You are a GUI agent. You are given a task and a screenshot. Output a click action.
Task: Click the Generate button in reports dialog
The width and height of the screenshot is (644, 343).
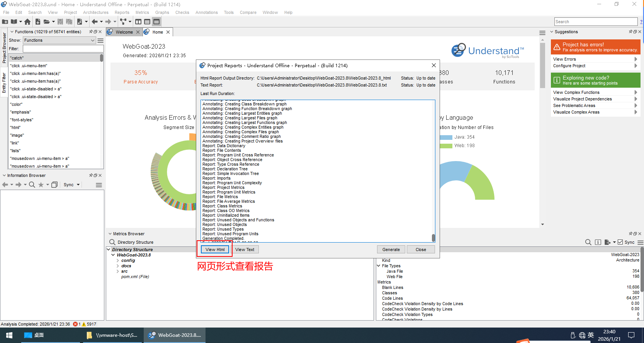[x=391, y=250]
